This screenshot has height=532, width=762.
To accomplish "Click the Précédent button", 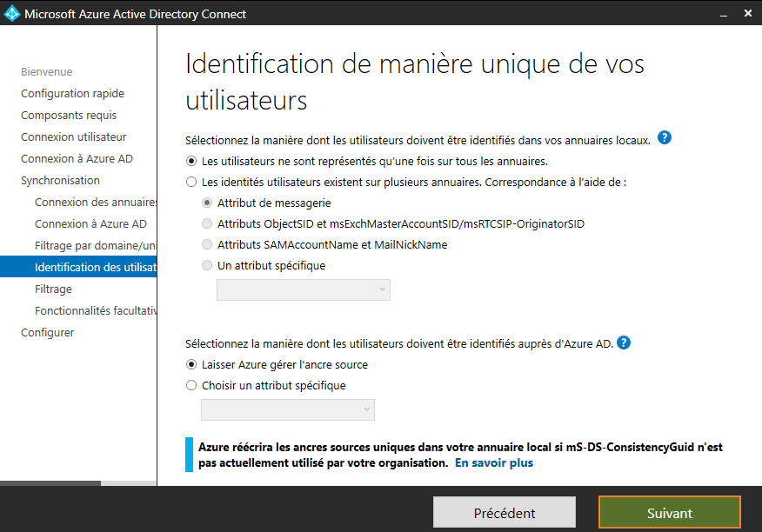I will (505, 512).
